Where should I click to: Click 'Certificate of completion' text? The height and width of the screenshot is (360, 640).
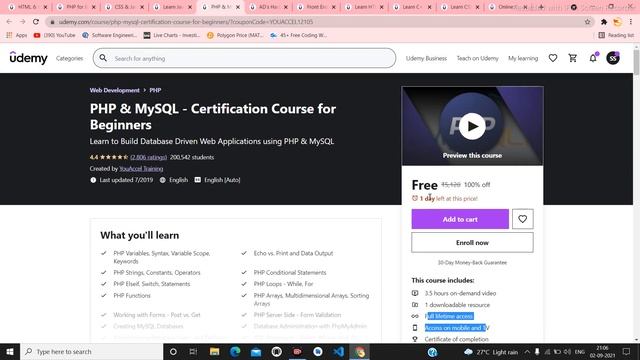tap(456, 339)
